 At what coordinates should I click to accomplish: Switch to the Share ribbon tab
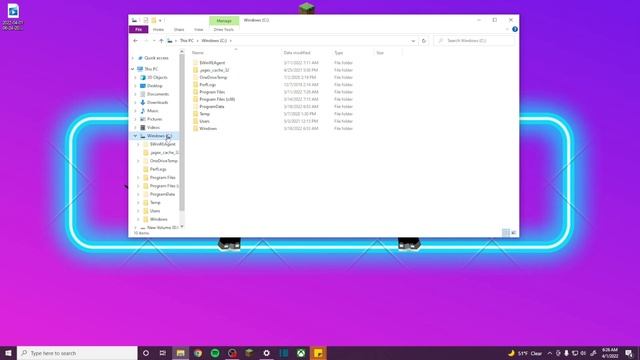[179, 29]
